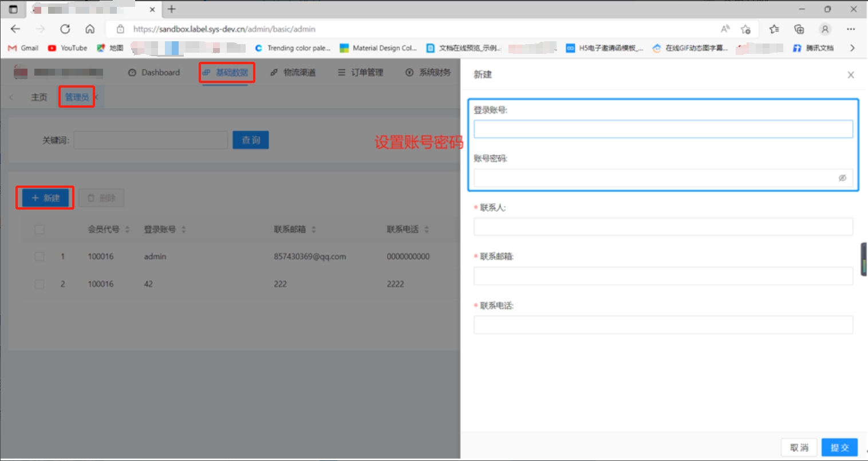The image size is (868, 461).
Task: Close the current browser tab
Action: [x=152, y=10]
